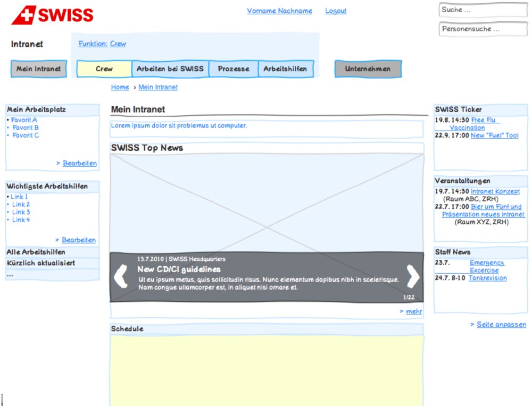Viewport: 532px width, 406px height.
Task: Expand the Alle Arbeitshilfen section
Action: pos(53,252)
